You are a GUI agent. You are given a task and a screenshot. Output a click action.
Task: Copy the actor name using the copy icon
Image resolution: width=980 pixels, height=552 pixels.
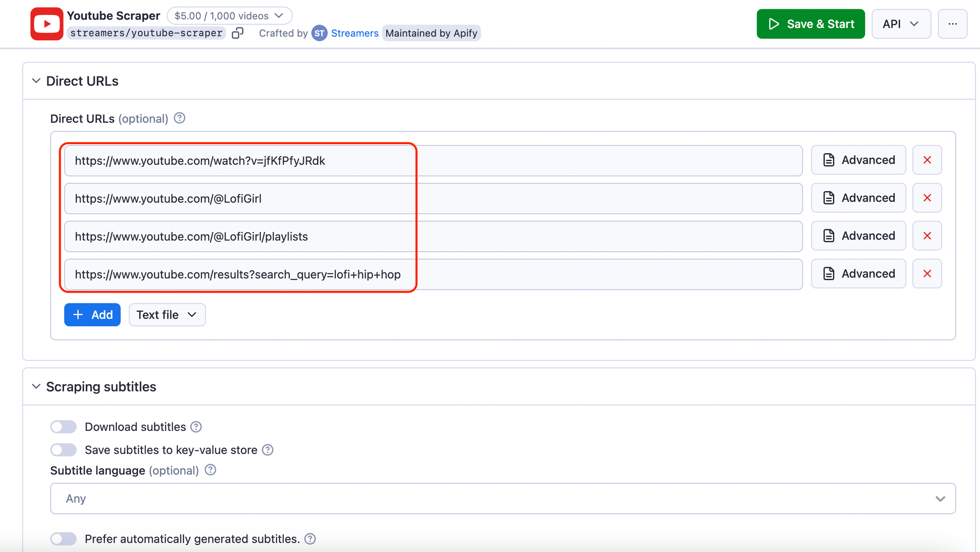238,33
